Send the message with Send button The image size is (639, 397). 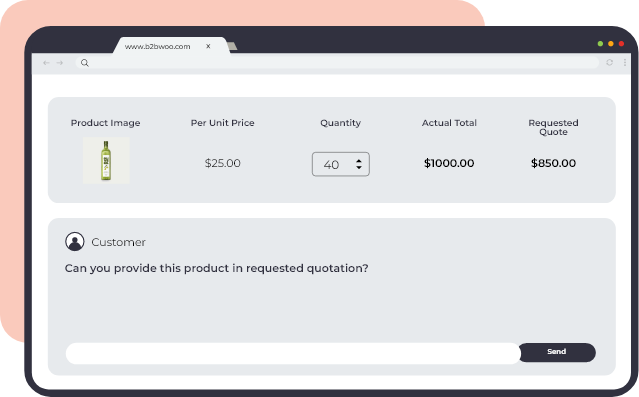tap(557, 352)
